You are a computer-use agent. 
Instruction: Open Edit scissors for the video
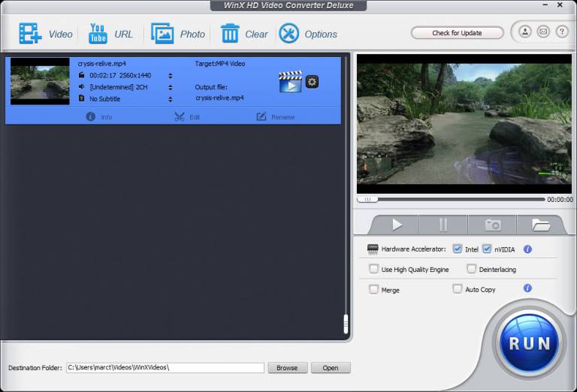point(187,117)
